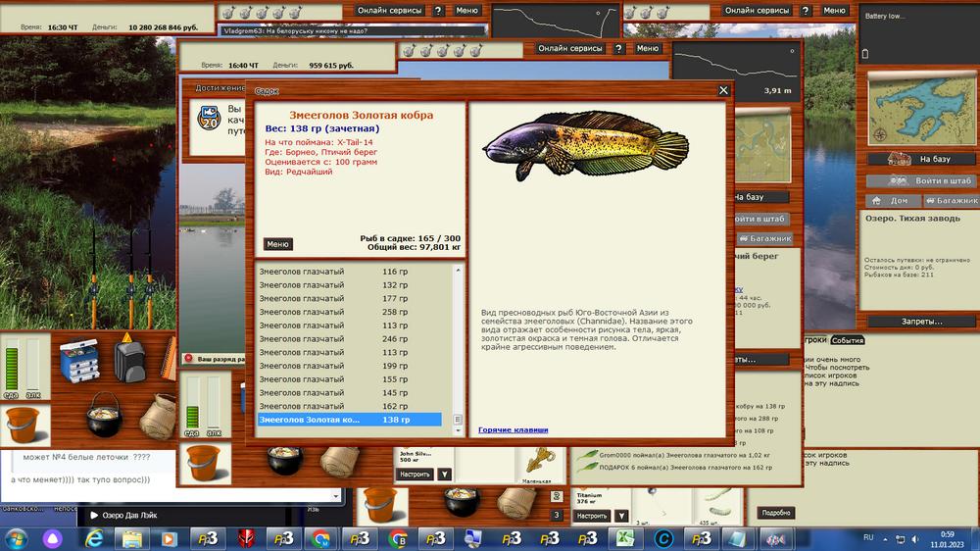
Task: Click the golden cobra snakehead fish image
Action: (x=586, y=146)
